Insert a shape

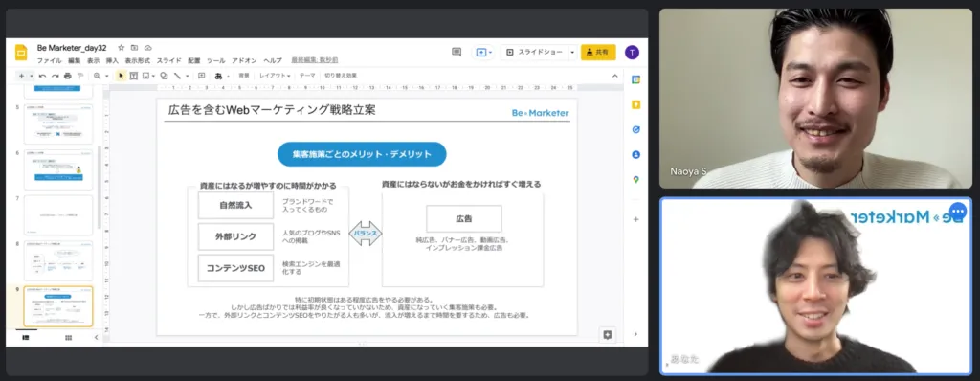164,76
